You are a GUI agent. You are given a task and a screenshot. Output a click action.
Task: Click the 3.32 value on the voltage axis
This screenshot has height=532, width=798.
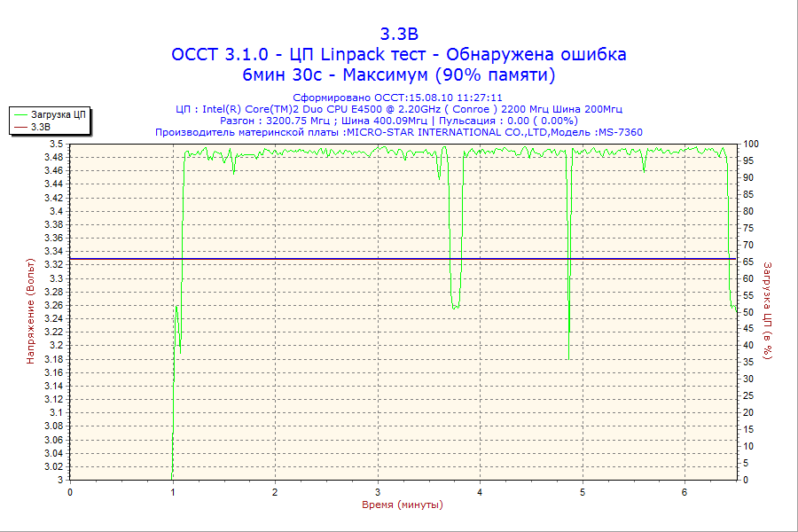tap(54, 265)
